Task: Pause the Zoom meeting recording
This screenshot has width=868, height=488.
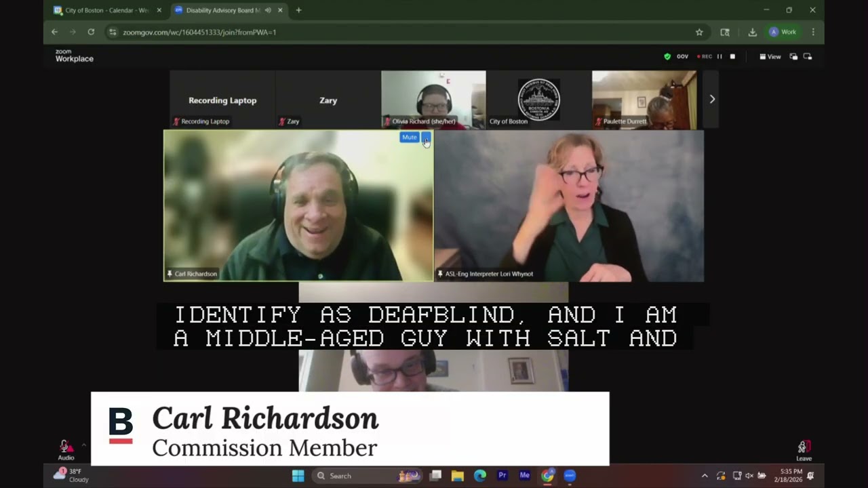Action: pyautogui.click(x=719, y=57)
